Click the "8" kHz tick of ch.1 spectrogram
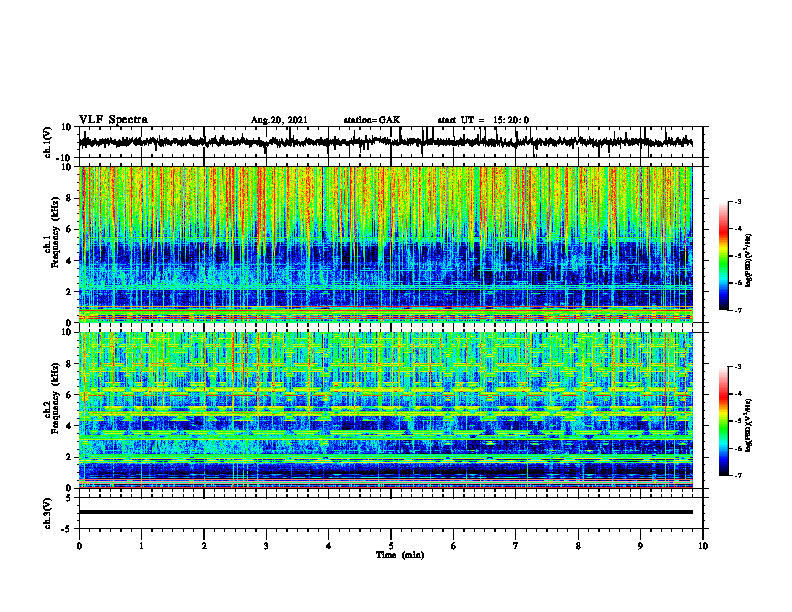This screenshot has height=612, width=792. click(x=69, y=198)
